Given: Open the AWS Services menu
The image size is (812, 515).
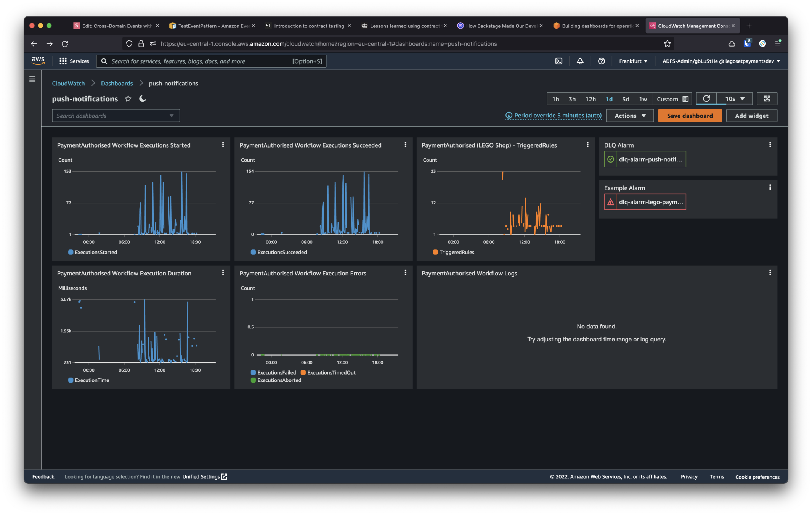Looking at the screenshot, I should (74, 61).
